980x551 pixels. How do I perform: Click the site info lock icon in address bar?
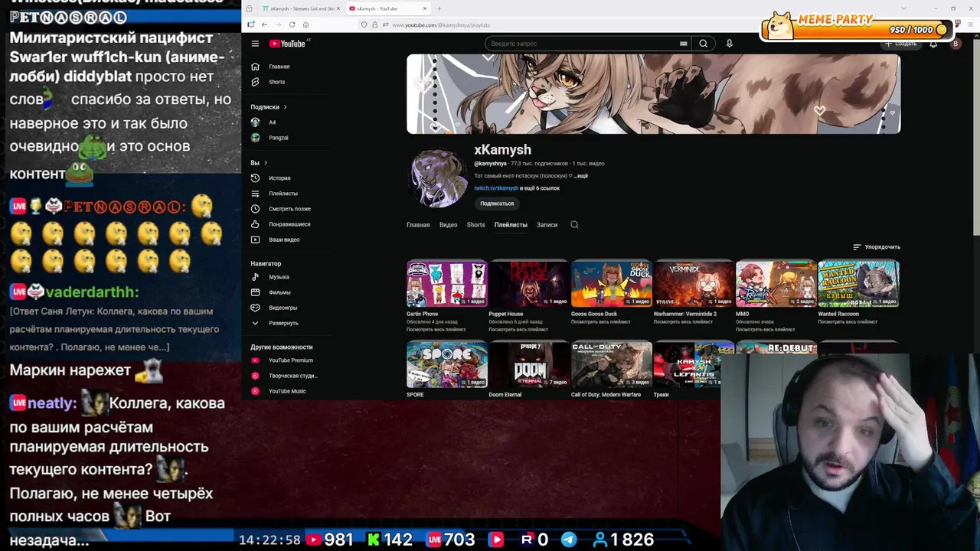[374, 25]
